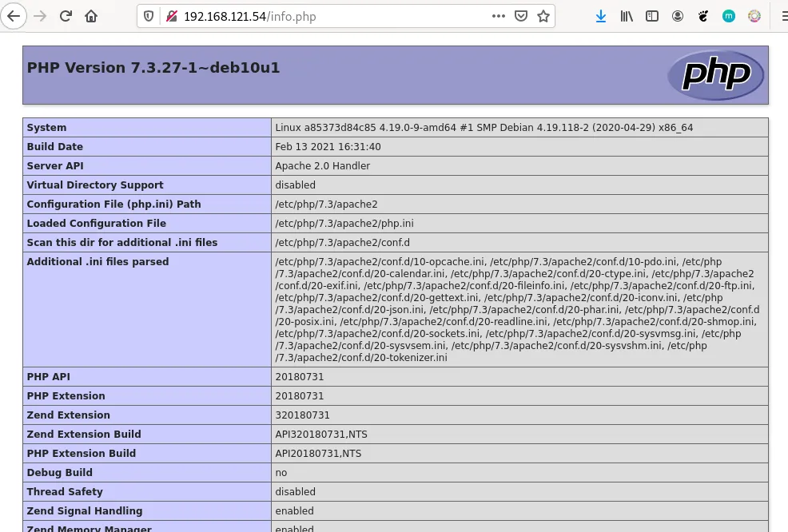Screen dimensions: 788x532
Task: Click the 'Loaded Configuration File' row label
Action: pyautogui.click(x=97, y=224)
